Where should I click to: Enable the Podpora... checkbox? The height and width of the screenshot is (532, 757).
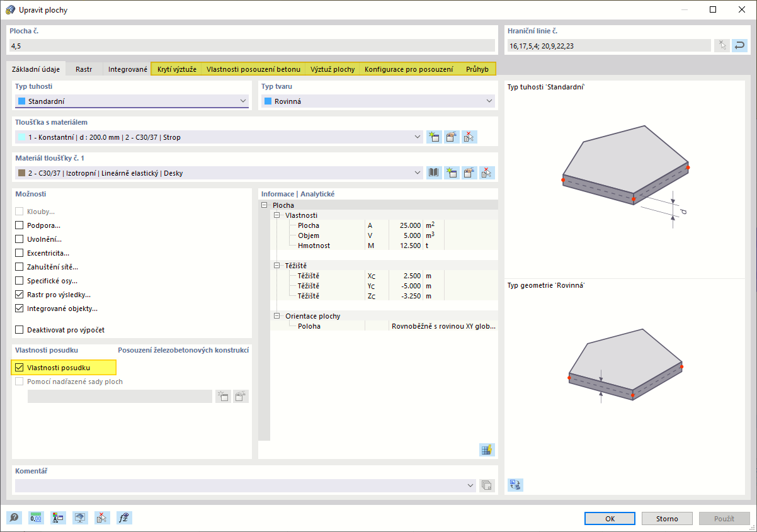pyautogui.click(x=20, y=225)
